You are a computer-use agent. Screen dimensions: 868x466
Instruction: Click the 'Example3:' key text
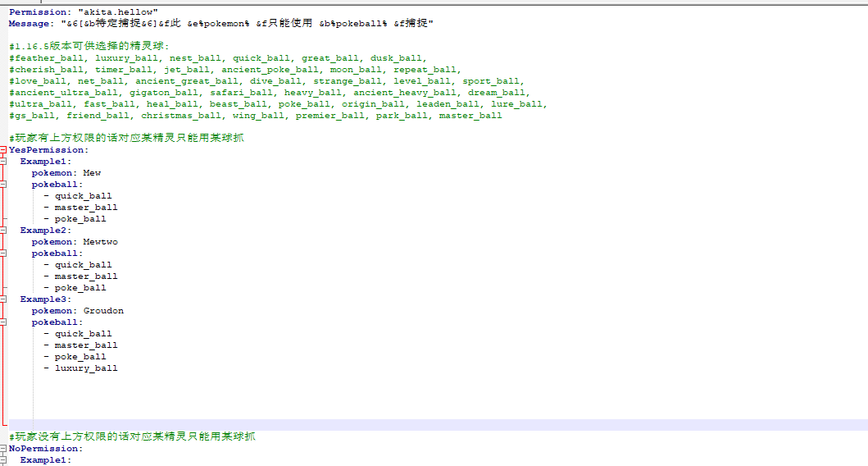[46, 299]
